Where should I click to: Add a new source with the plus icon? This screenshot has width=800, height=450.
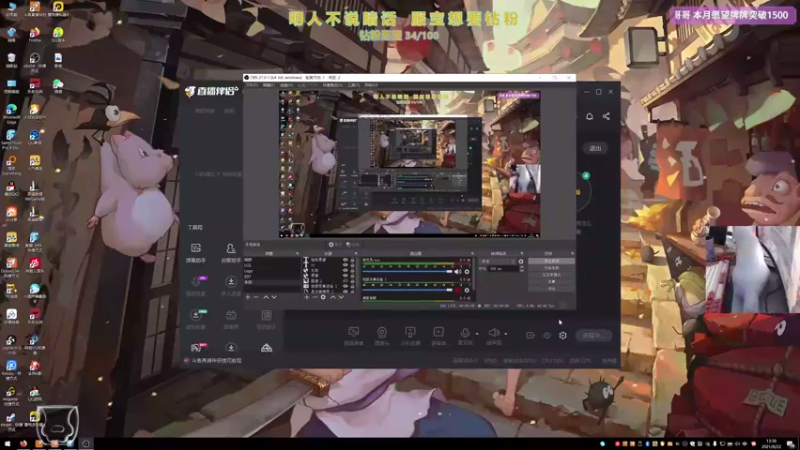[306, 297]
